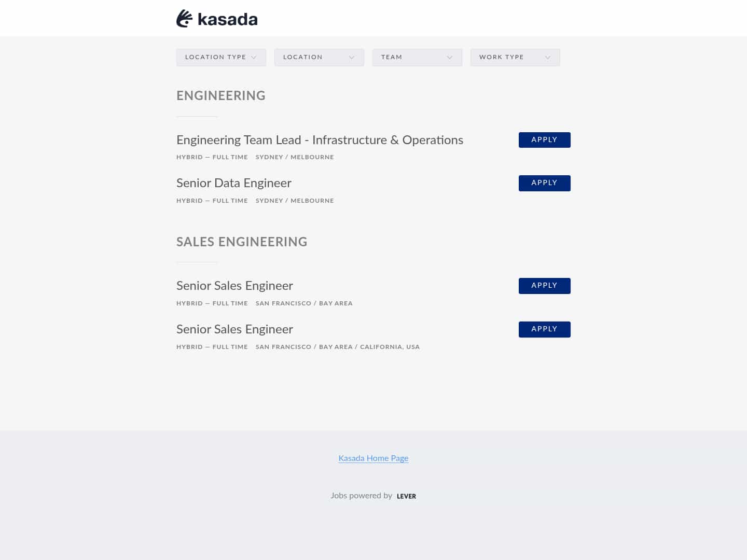Screen dimensions: 747x560
Task: Open the LOCATION filter dropdown
Action: [319, 57]
